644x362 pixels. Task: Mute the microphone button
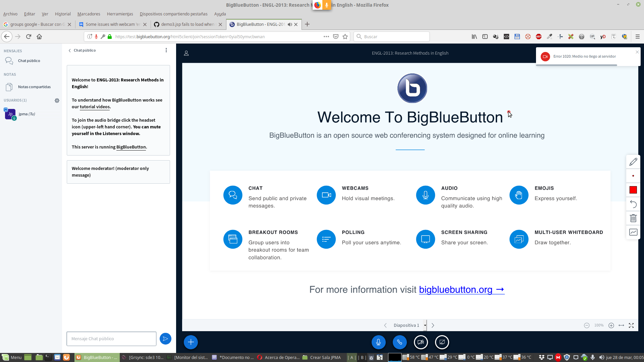click(x=378, y=342)
